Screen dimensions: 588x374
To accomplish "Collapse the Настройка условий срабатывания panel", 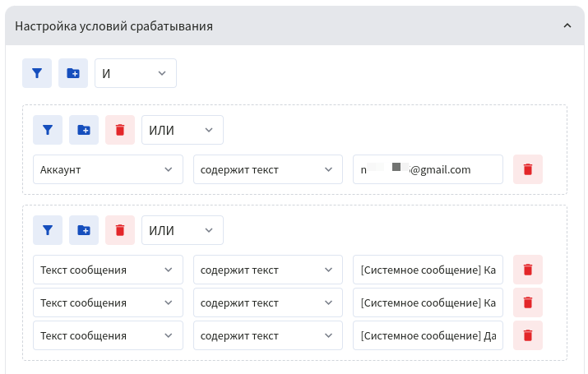I will [x=567, y=26].
